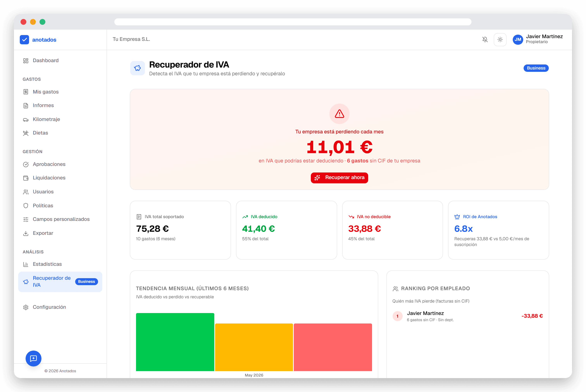Click "Quién más IVA pierde (facturas sin CIF)" text
586x392 pixels.
431,301
